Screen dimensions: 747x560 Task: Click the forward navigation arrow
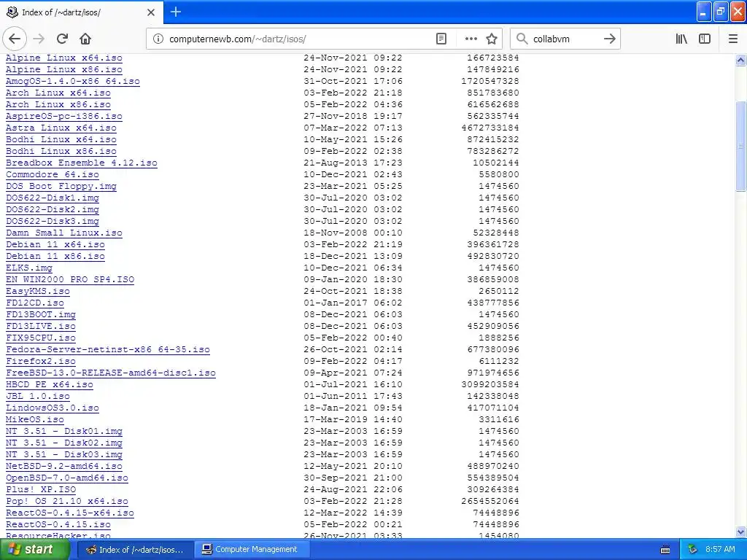39,39
